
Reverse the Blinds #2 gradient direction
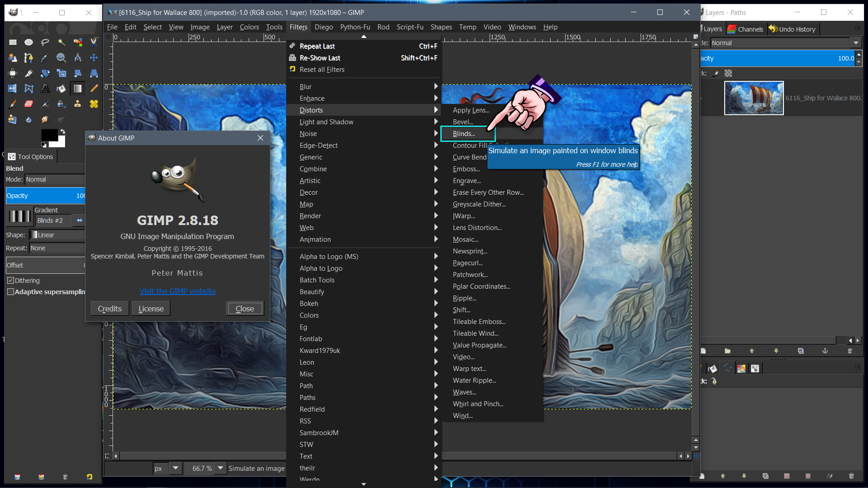click(80, 221)
